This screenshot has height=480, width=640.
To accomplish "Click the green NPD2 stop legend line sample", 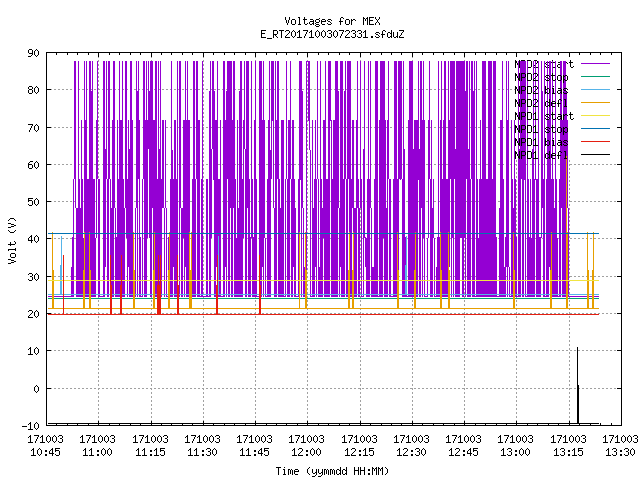I will pyautogui.click(x=596, y=77).
